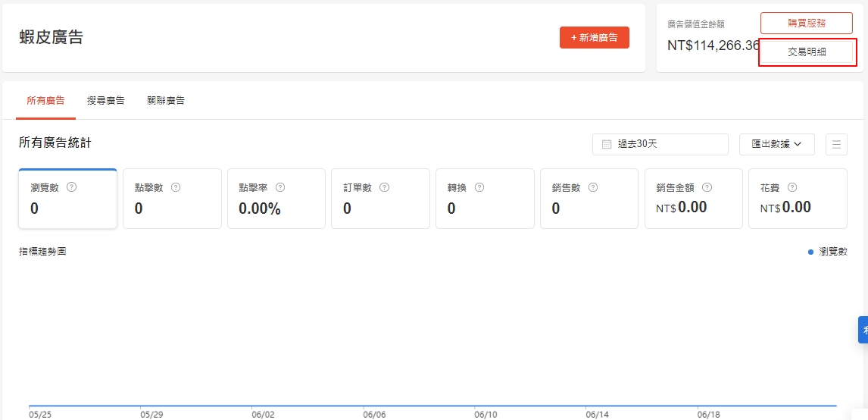Expand the 匯出數據 dropdown

pos(776,144)
